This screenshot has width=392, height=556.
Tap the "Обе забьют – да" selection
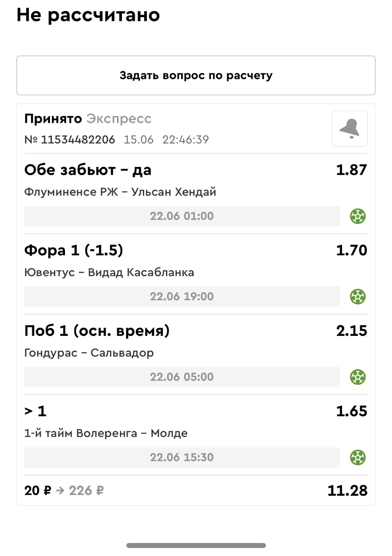pos(88,170)
